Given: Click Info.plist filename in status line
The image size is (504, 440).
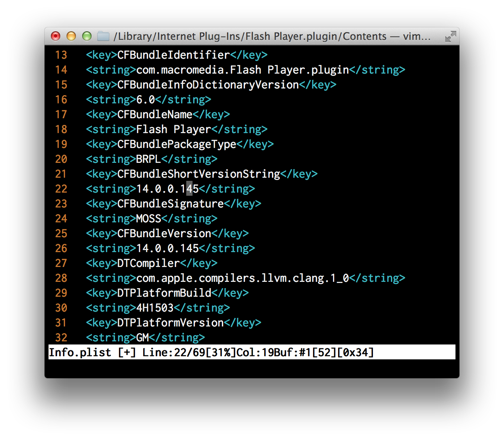Looking at the screenshot, I should pyautogui.click(x=80, y=352).
